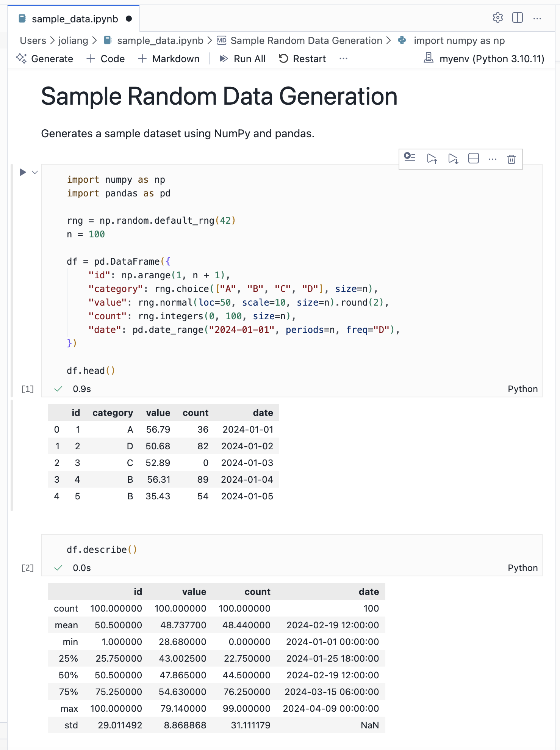The image size is (560, 750).
Task: Click the notebook file icon on sample_data.ipynb tab
Action: click(x=23, y=19)
